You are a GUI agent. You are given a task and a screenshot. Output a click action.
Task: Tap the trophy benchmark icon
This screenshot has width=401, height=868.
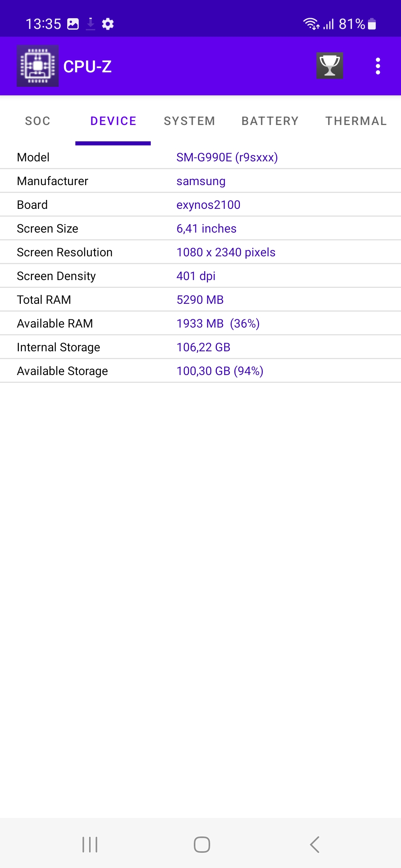click(x=330, y=66)
